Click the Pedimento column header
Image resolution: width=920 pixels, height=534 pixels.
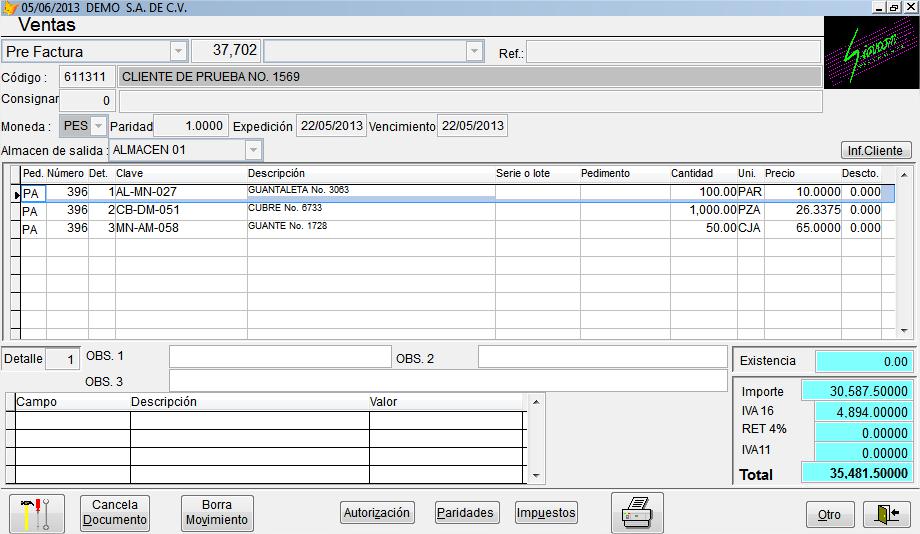(x=625, y=174)
